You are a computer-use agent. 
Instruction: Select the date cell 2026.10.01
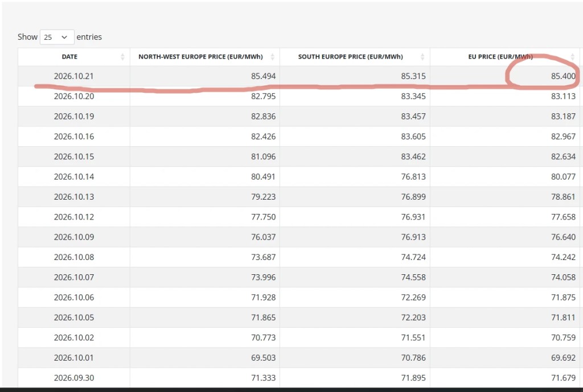(x=74, y=357)
